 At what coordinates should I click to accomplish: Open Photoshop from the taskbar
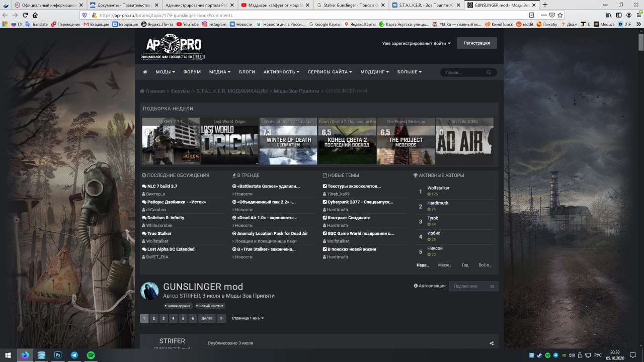[58, 355]
